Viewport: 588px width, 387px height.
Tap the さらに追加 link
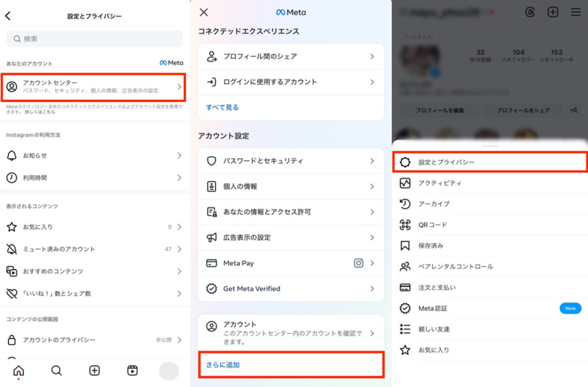(223, 365)
